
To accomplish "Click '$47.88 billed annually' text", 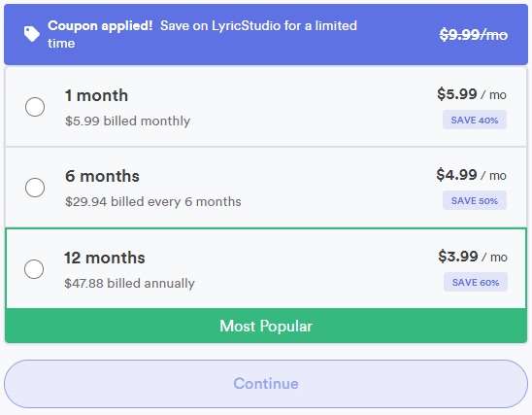I will point(129,283).
